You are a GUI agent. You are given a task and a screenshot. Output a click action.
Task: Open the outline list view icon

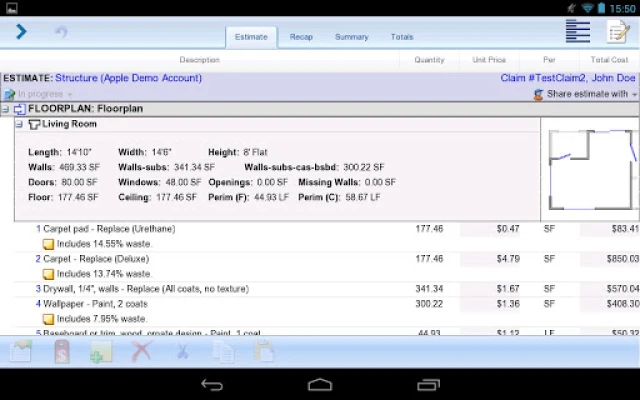pyautogui.click(x=578, y=31)
